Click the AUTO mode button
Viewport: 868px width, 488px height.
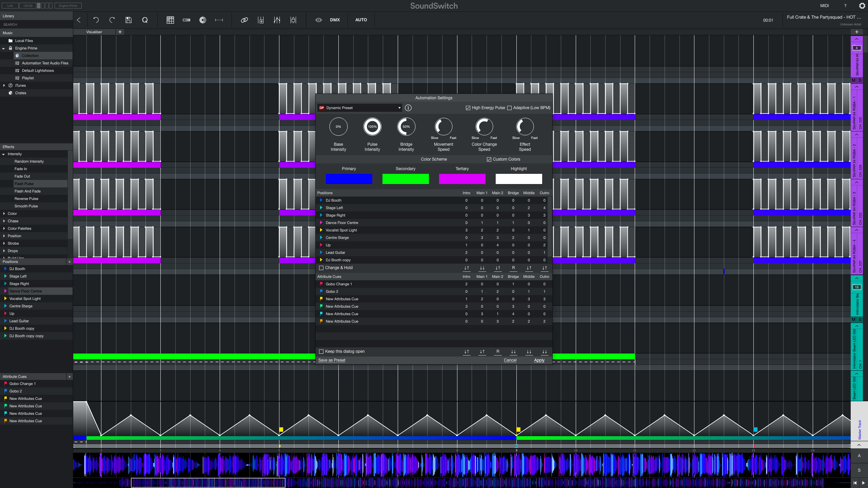click(361, 20)
